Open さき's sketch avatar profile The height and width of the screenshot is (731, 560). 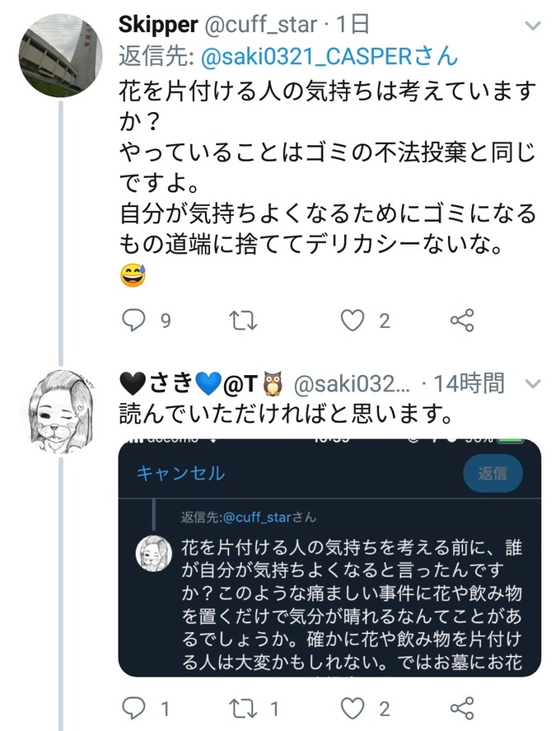coord(61,412)
